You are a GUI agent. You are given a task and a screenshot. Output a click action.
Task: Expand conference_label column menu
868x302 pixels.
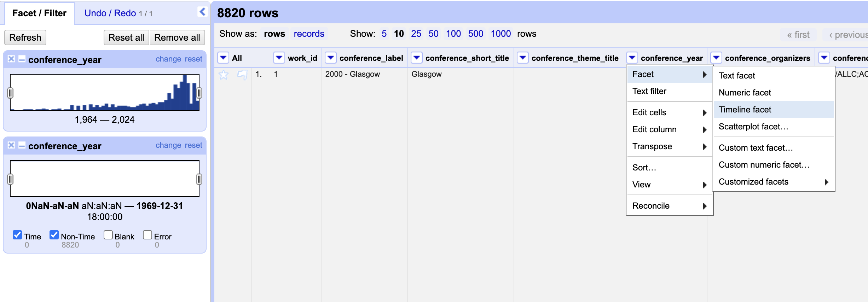point(331,58)
